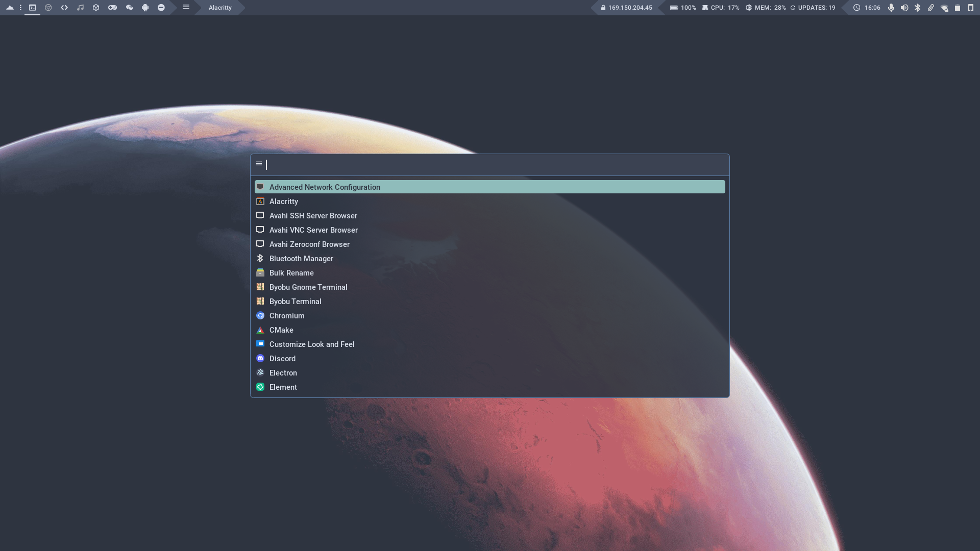Open the three-dot vertical menu in the top bar

tap(20, 8)
